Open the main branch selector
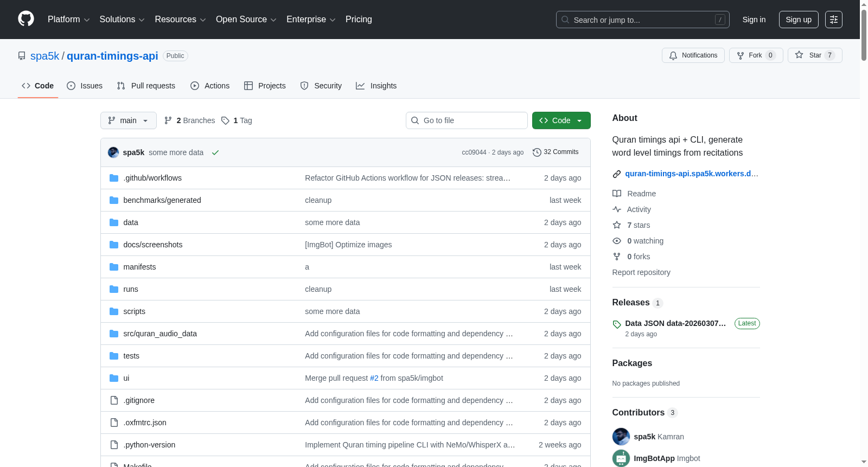 [x=129, y=120]
